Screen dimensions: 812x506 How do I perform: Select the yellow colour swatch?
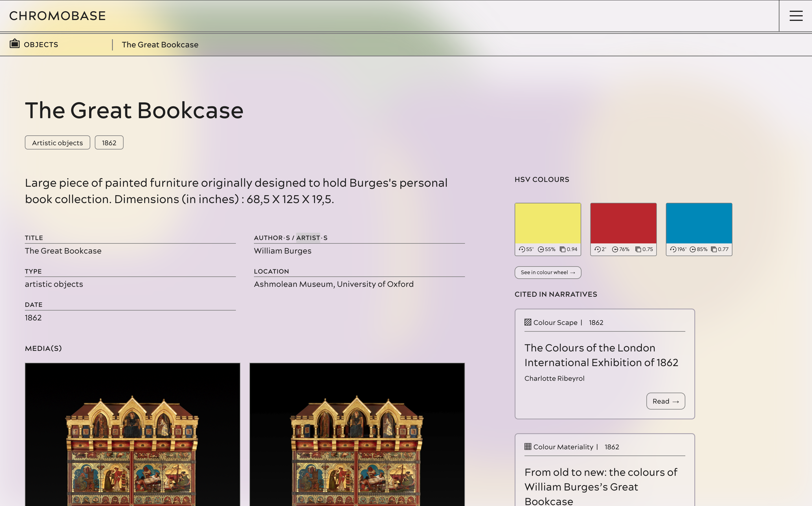pyautogui.click(x=548, y=223)
